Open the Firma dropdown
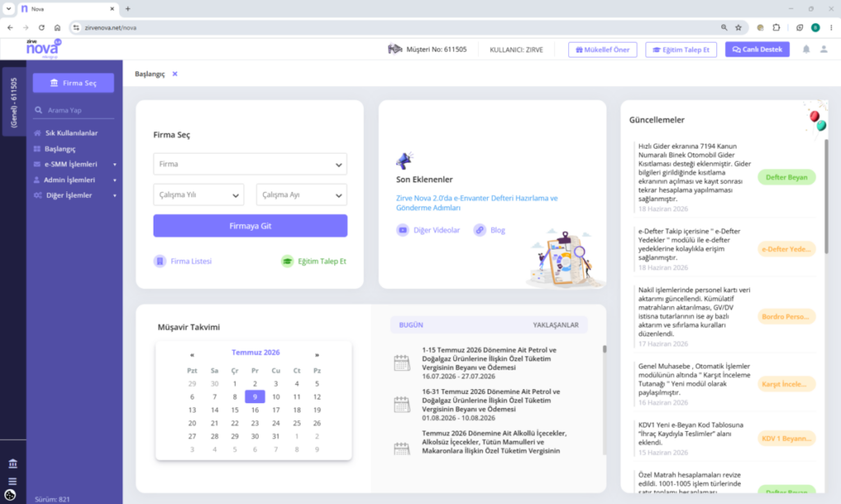 250,164
